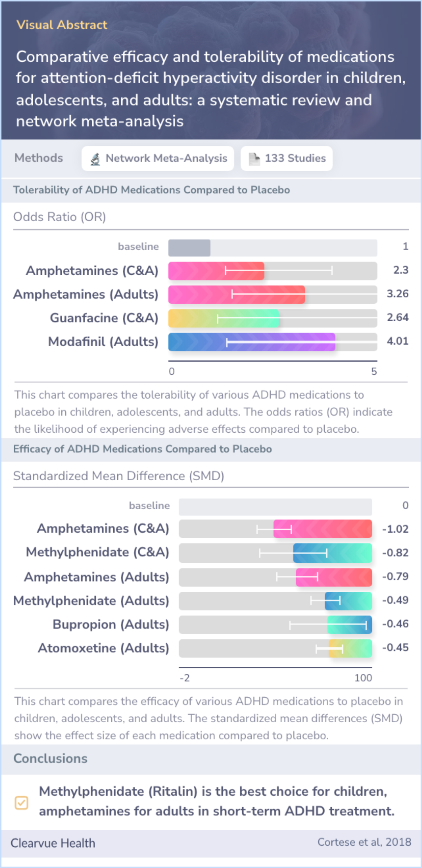Click the Guanfacine (C&A) yellow-green bar
Image resolution: width=422 pixels, height=868 pixels.
click(224, 319)
